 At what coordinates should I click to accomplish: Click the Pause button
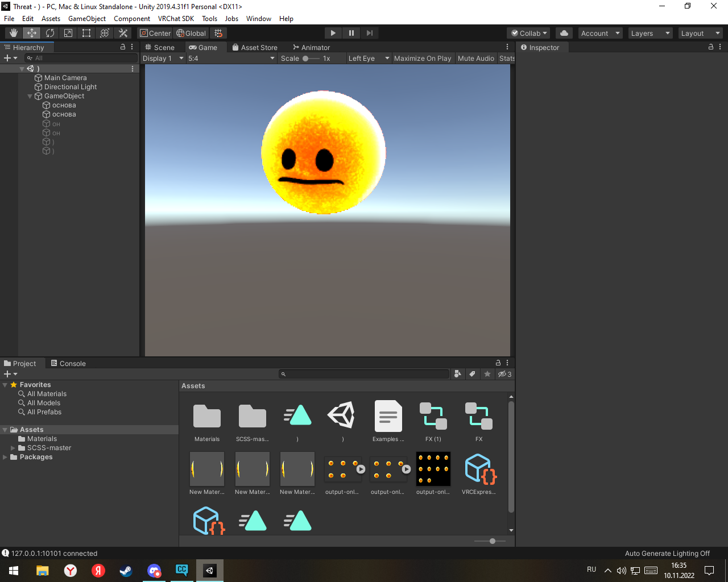(x=351, y=33)
